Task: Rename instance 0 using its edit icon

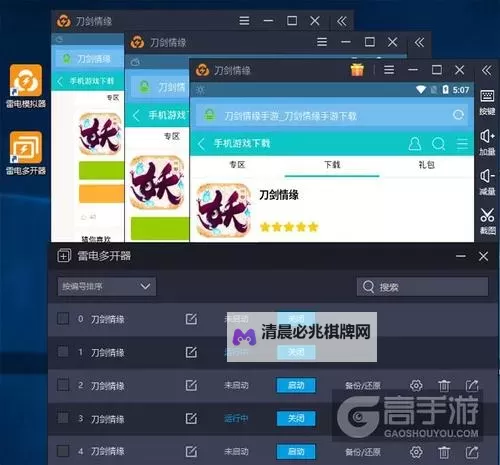Action: (x=191, y=319)
